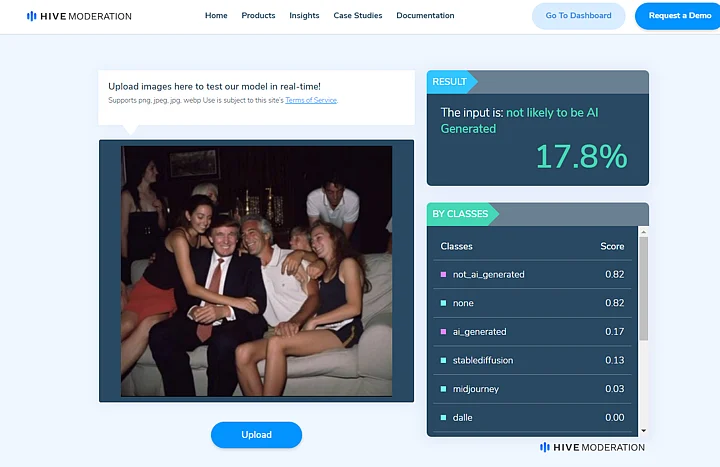This screenshot has height=467, width=720.
Task: Go to the Insights page
Action: point(304,16)
